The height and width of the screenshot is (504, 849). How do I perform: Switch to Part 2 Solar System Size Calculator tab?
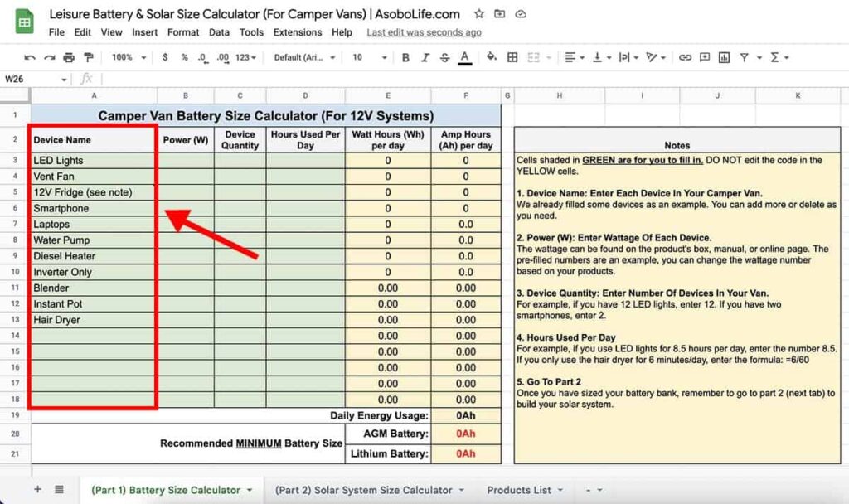point(363,490)
